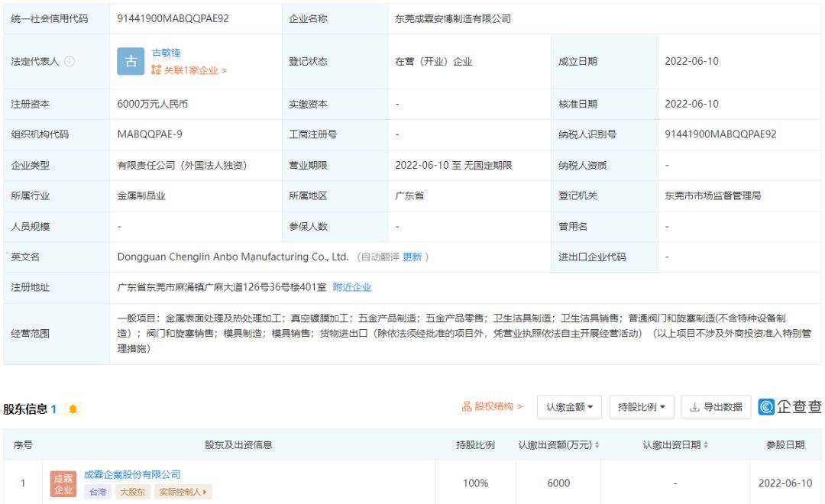The height and width of the screenshot is (504, 825).
Task: Sort by 认缴出资日期 column arrows
Action: coord(705,445)
